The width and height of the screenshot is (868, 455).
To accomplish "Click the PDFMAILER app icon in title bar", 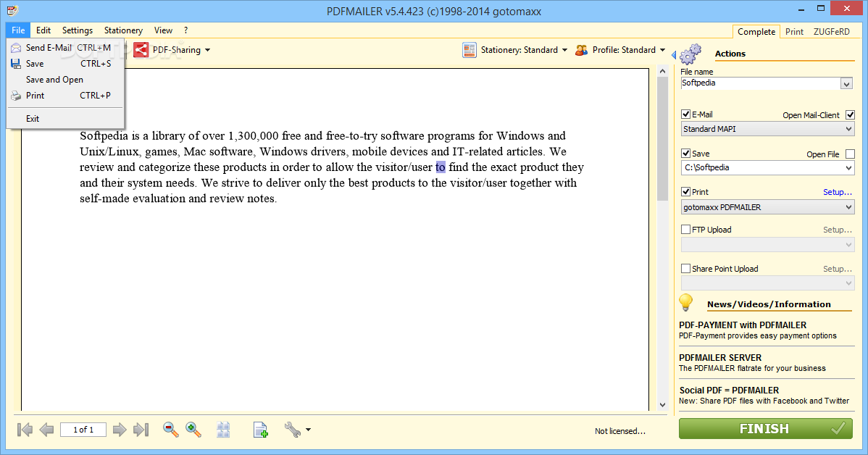I will tap(12, 10).
